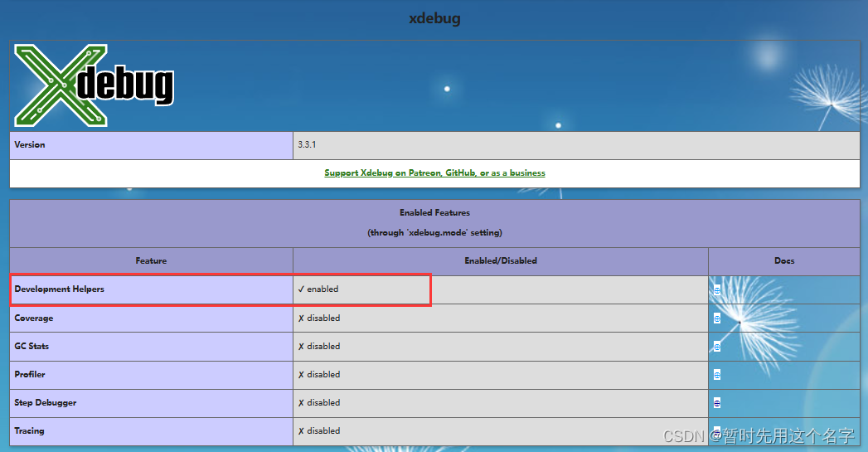Open docs icon for Profiler row
The image size is (868, 452).
coord(717,375)
